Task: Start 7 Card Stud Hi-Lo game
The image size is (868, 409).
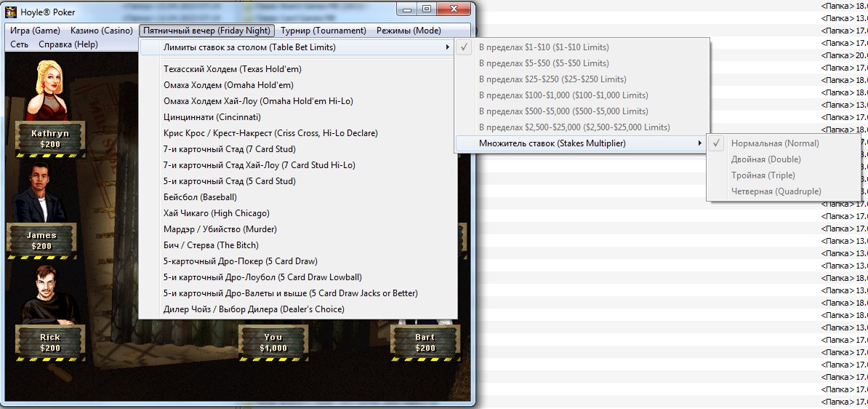Action: pyautogui.click(x=297, y=165)
